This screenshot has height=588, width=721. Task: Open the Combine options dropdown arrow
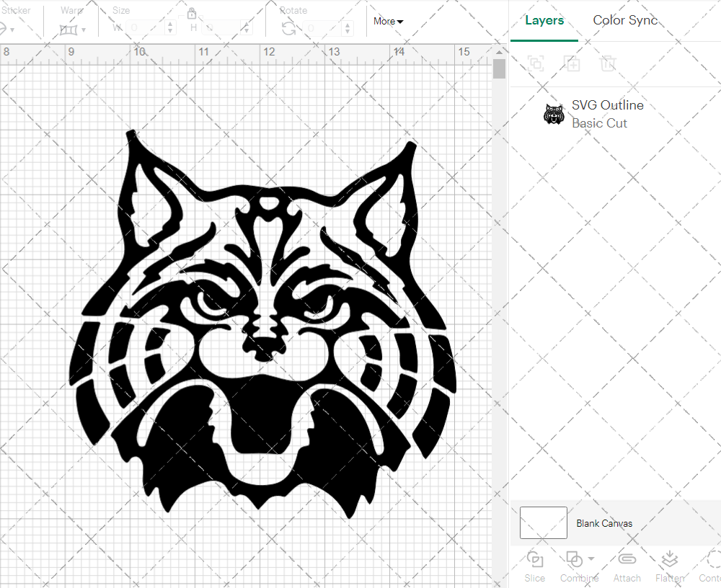(589, 560)
